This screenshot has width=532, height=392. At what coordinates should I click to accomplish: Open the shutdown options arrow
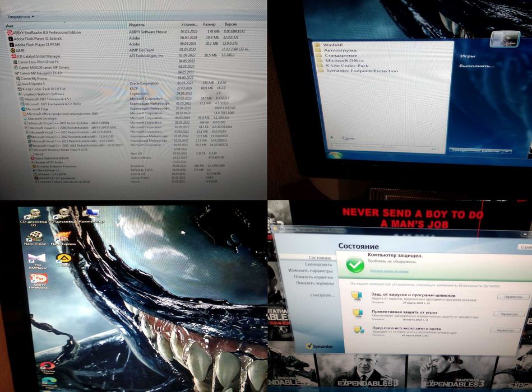pos(507,151)
